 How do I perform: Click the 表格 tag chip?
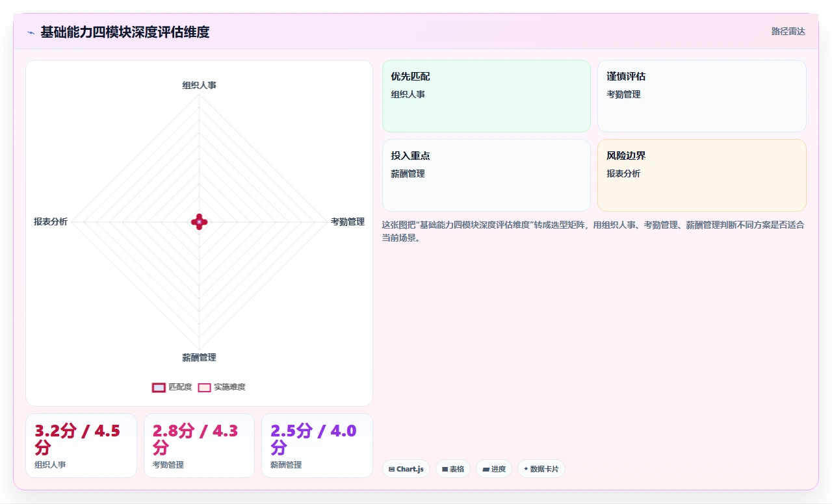(x=453, y=469)
